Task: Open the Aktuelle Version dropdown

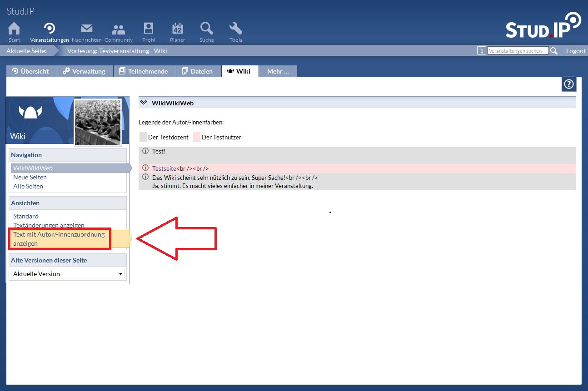Action: pyautogui.click(x=67, y=274)
